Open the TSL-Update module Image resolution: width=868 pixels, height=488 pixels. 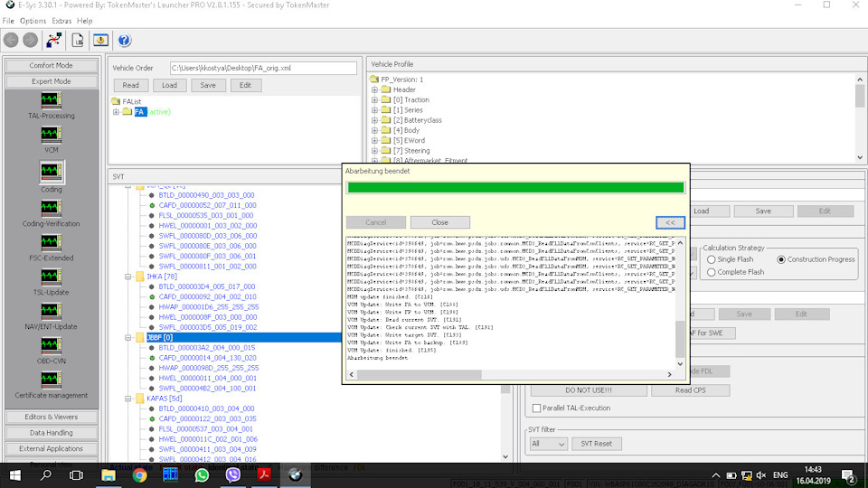[51, 277]
